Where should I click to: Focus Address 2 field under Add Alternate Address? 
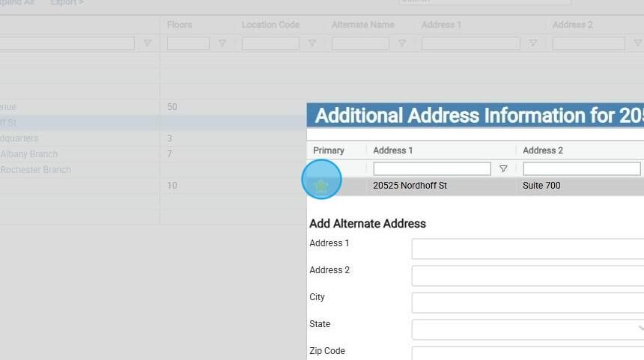[528, 275]
